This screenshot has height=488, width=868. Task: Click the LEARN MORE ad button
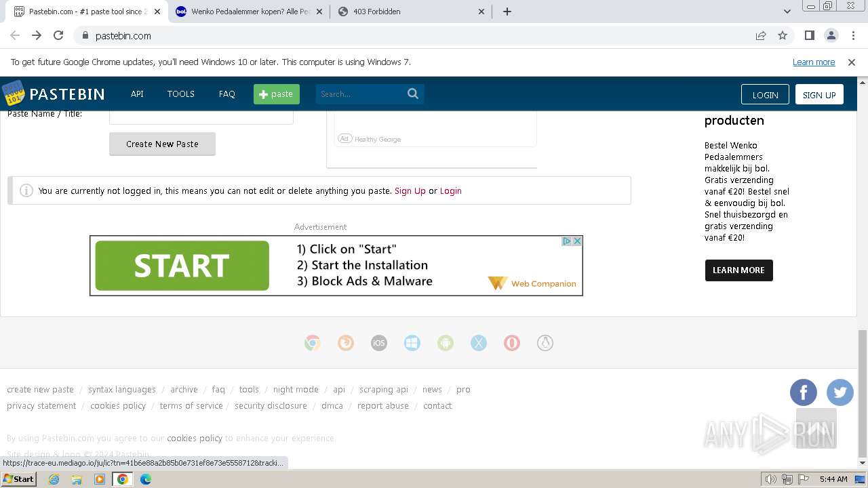(738, 270)
